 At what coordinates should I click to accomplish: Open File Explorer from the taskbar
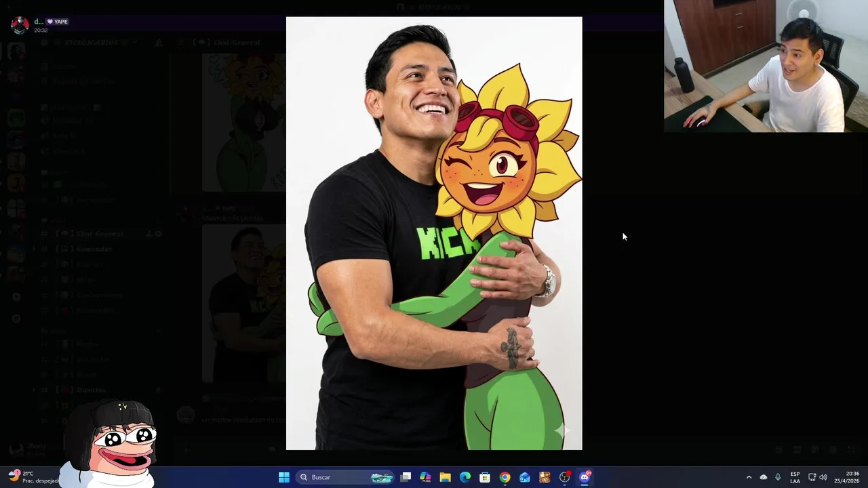[445, 477]
